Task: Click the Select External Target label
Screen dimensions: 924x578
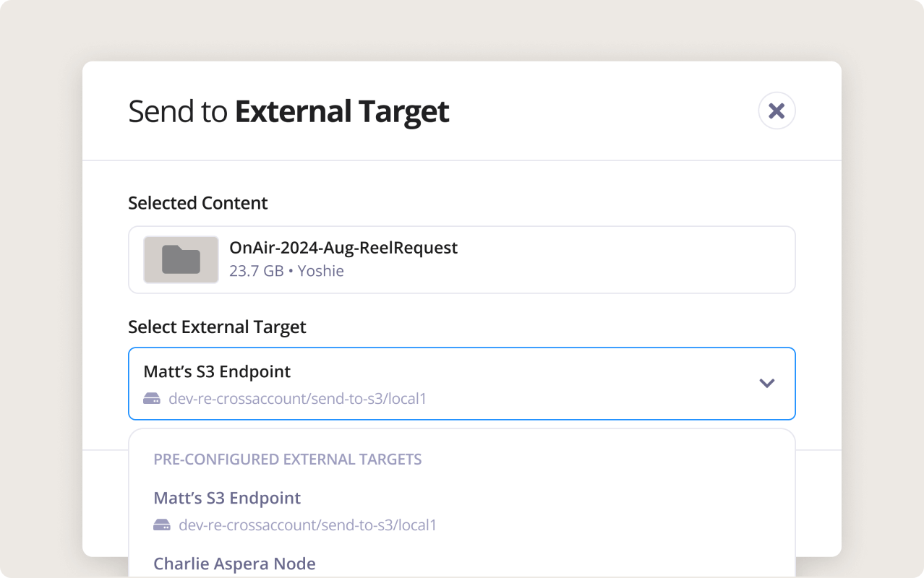Action: point(217,327)
